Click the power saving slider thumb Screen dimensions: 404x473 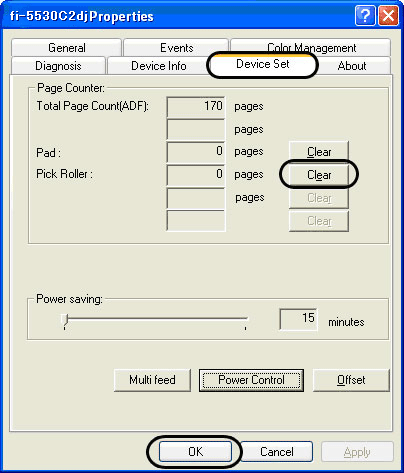click(65, 319)
